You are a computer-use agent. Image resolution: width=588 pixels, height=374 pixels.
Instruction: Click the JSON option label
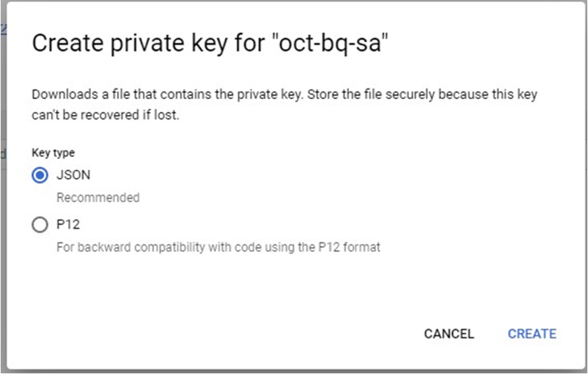tap(73, 175)
